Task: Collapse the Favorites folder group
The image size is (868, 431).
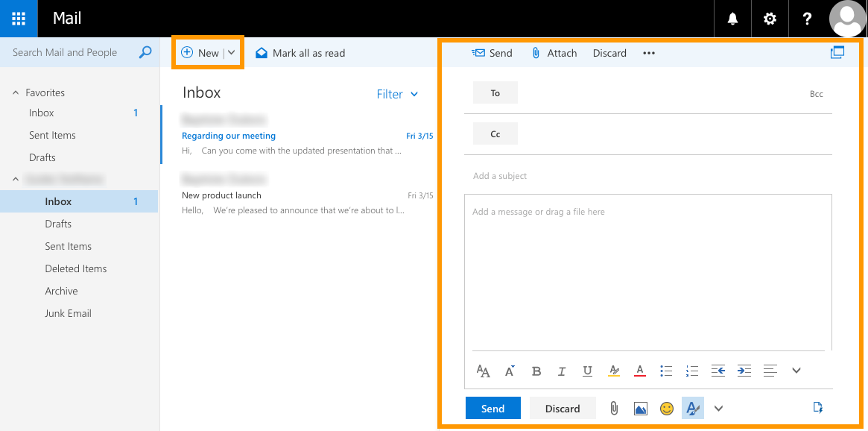Action: [x=16, y=92]
